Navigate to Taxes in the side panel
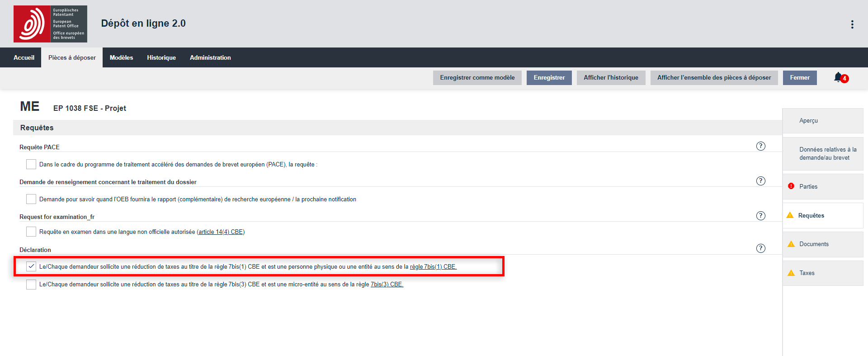The width and height of the screenshot is (868, 356). click(807, 273)
